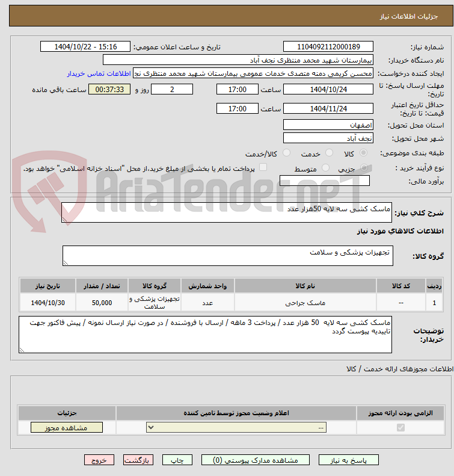Screen dimensions: 454x476
Task: Click the resize grip of buyer notes area
Action: pyautogui.click(x=22, y=350)
